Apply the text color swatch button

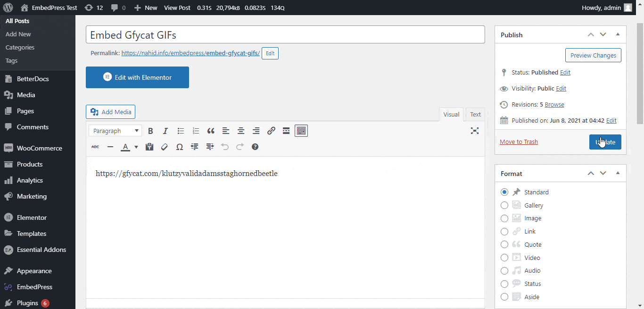point(125,147)
